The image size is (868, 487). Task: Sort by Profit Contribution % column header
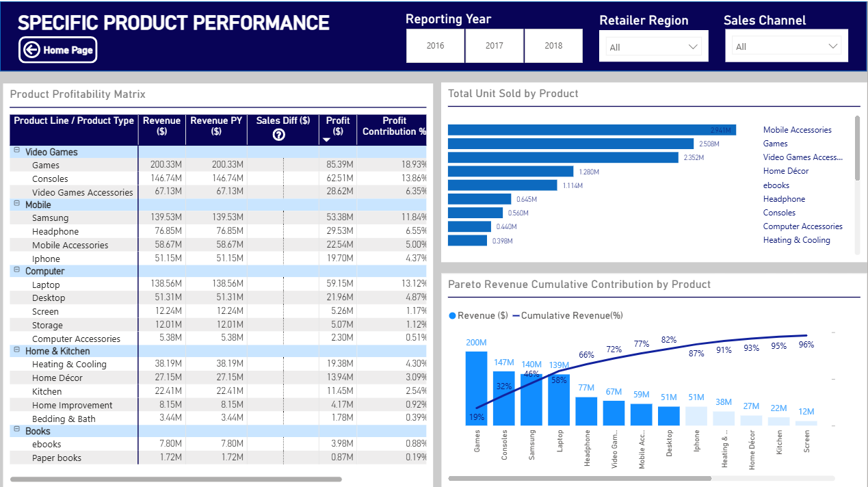(x=394, y=126)
